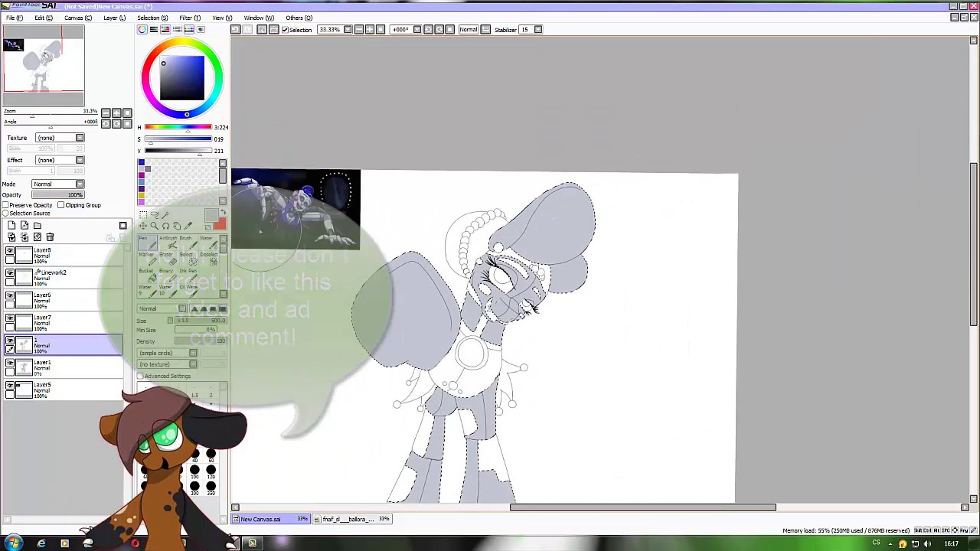980x551 pixels.
Task: Click the hue slider bar
Action: [178, 127]
